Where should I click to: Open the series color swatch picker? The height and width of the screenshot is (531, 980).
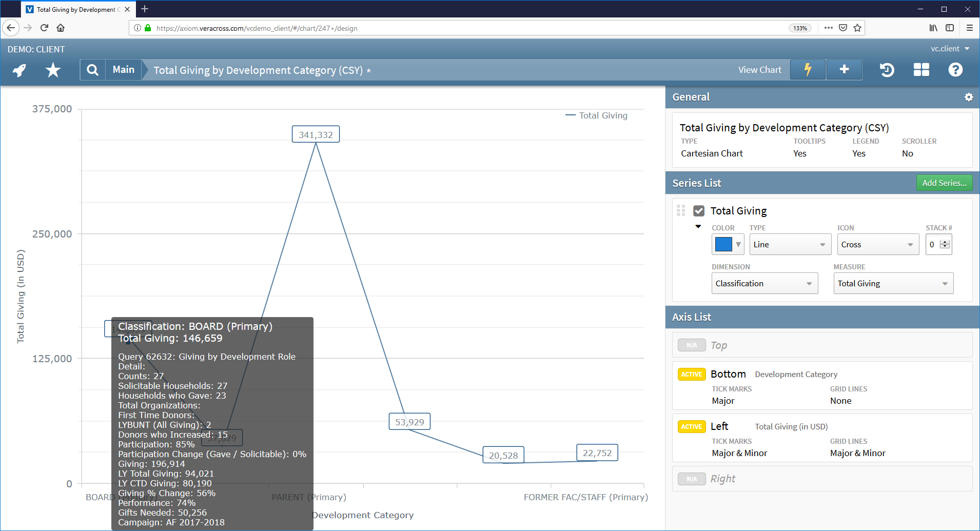coord(727,244)
